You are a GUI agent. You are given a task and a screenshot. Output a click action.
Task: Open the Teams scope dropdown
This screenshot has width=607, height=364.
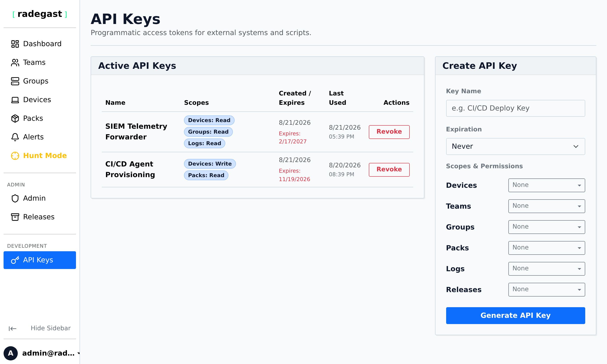click(547, 206)
